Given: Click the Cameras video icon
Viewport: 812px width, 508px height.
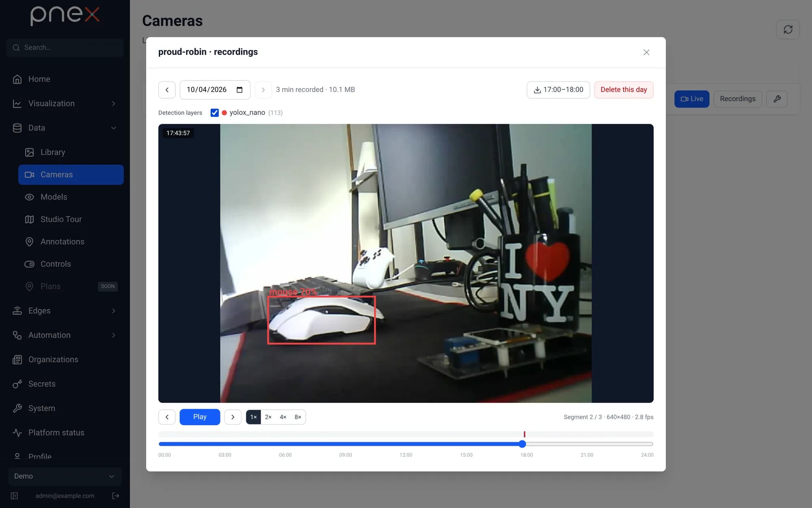Looking at the screenshot, I should [x=29, y=174].
